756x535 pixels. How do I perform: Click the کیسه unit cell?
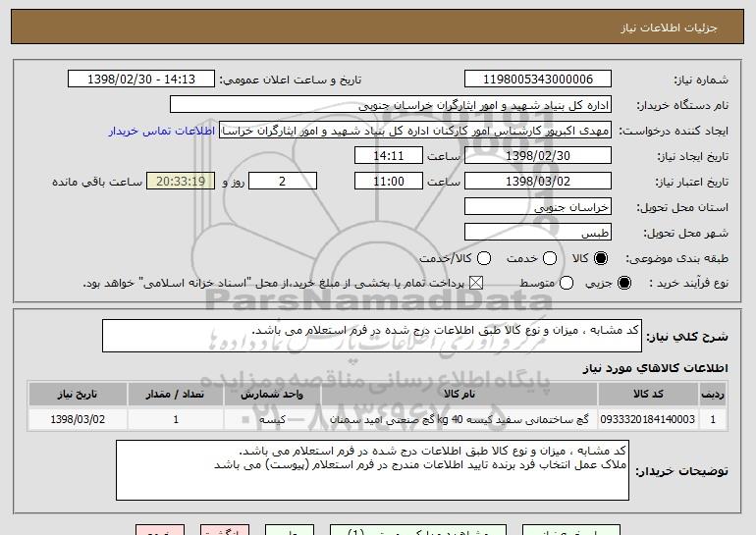(x=272, y=419)
